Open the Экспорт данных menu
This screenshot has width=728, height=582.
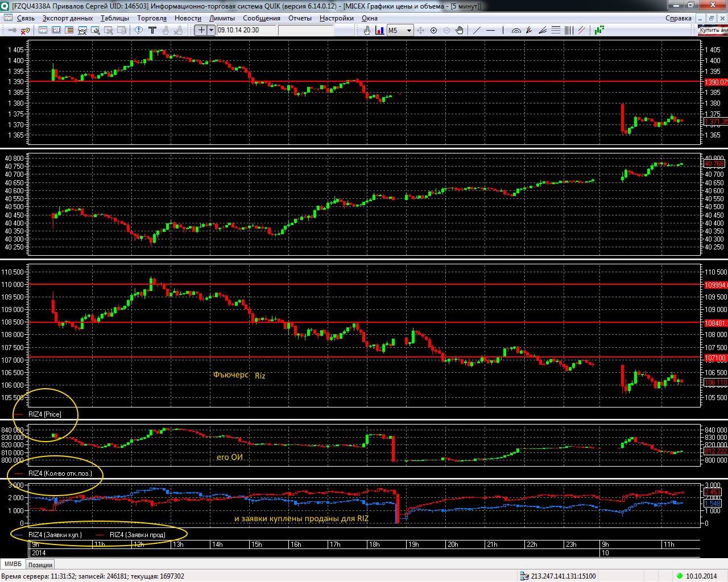(x=68, y=18)
